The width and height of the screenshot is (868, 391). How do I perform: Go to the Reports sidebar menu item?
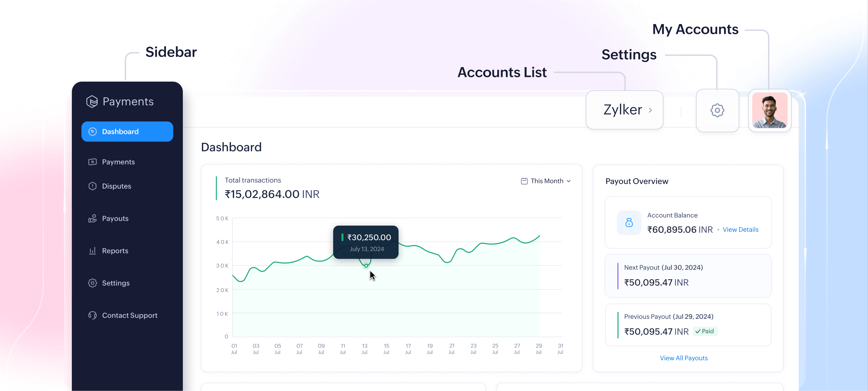[115, 251]
